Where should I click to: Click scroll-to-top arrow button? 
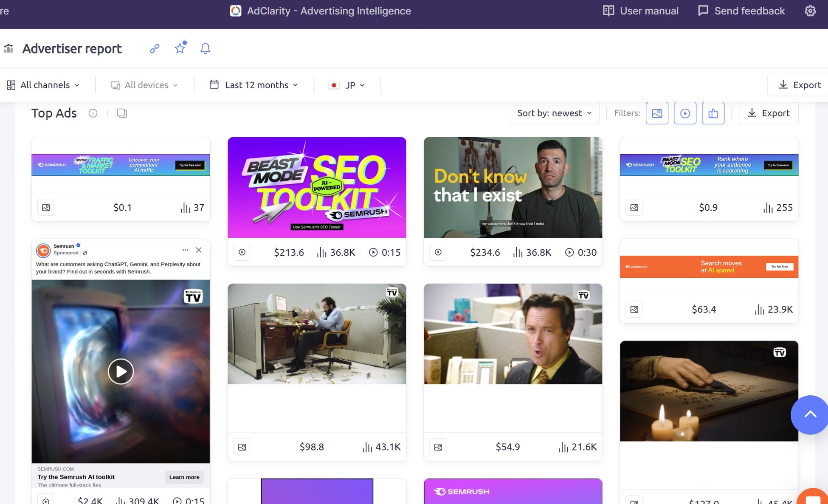click(x=810, y=414)
